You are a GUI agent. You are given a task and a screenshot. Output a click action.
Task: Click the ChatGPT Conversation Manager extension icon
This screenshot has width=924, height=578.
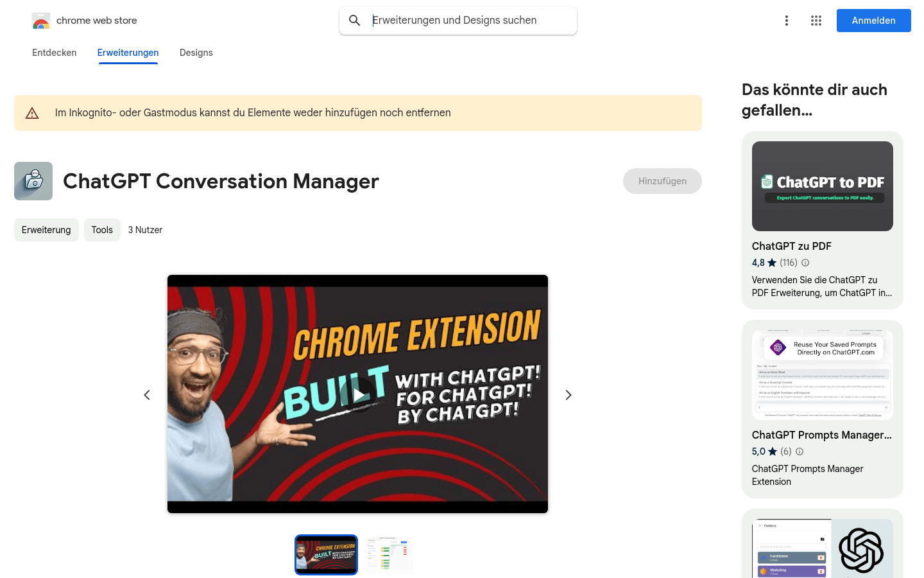33,181
